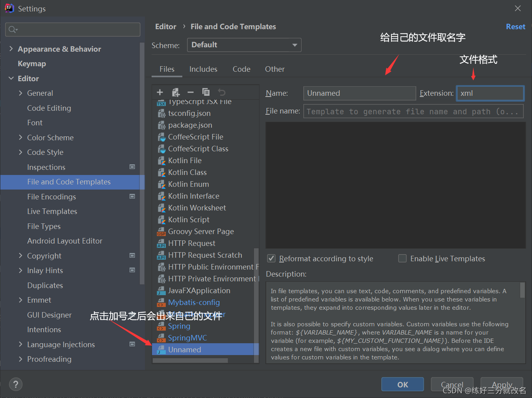Click the HTTP Request Scratch API icon
The height and width of the screenshot is (398, 532).
coord(161,255)
